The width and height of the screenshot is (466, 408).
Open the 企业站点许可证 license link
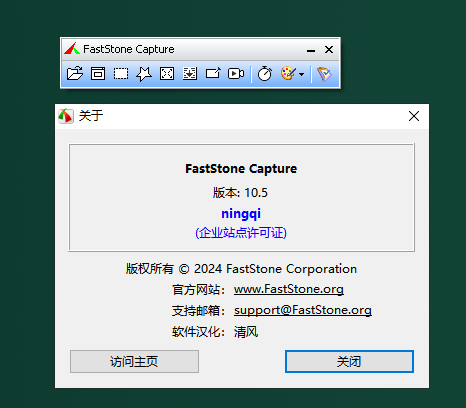(241, 233)
